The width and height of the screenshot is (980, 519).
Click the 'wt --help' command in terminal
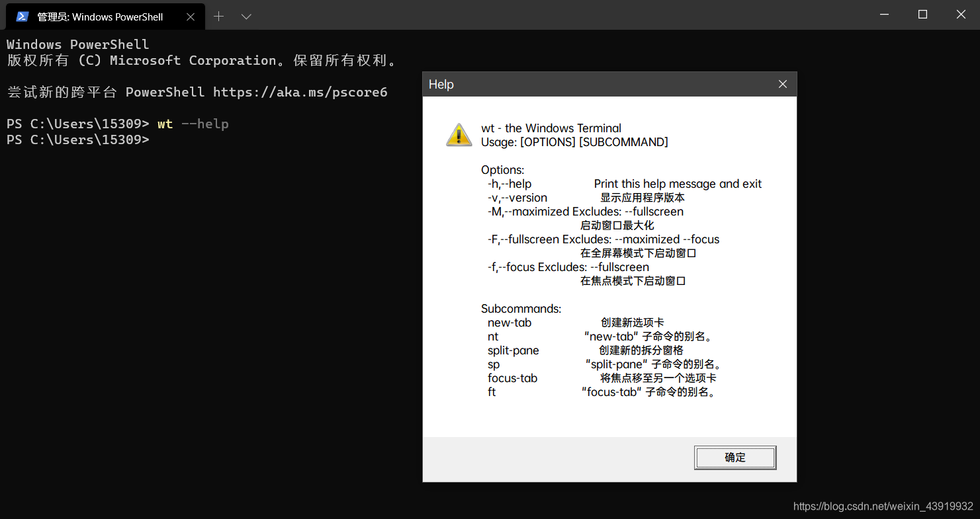pyautogui.click(x=193, y=124)
